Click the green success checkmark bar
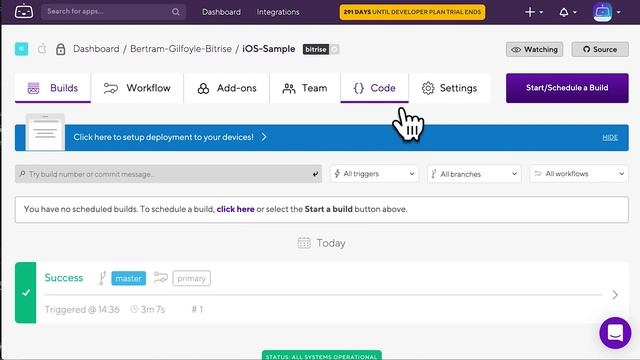The width and height of the screenshot is (640, 360). pos(26,293)
